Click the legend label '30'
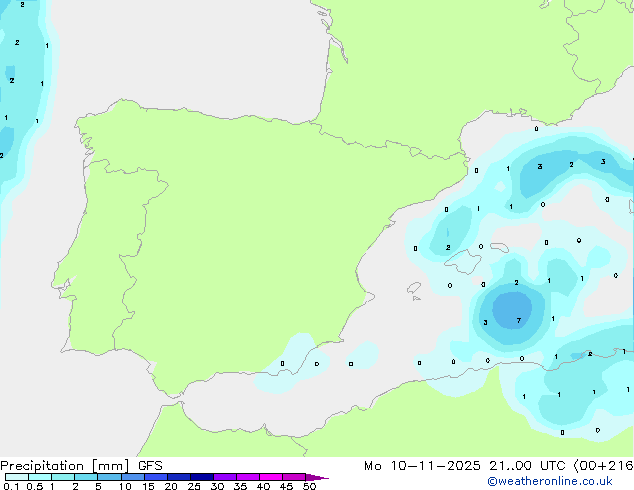 point(217,486)
